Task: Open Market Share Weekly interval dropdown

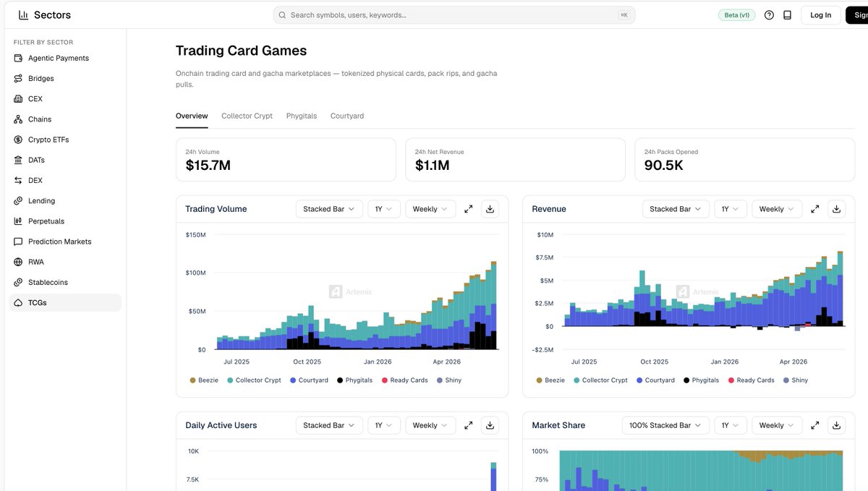Action: [777, 425]
